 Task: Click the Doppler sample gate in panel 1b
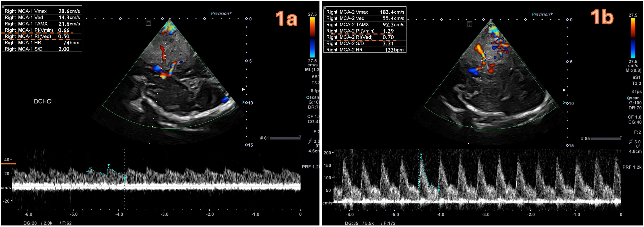tap(484, 60)
